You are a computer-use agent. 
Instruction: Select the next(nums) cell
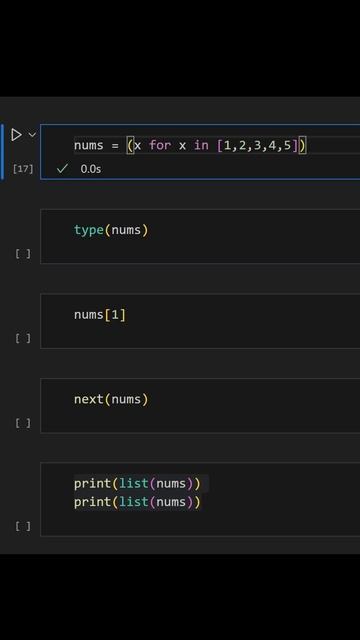pyautogui.click(x=200, y=405)
